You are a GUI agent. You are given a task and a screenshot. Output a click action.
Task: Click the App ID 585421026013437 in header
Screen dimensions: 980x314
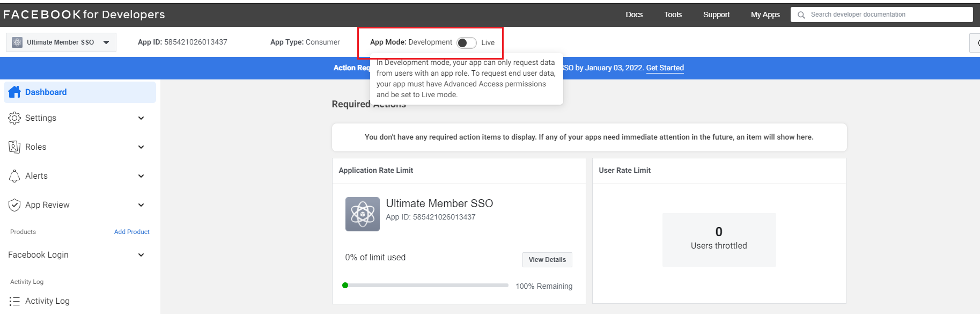[x=182, y=42]
